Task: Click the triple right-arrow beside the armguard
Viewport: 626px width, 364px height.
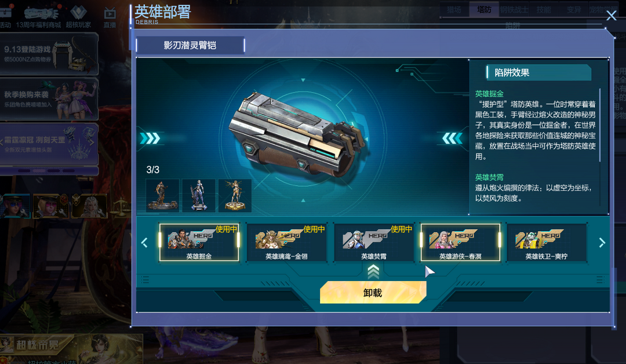Action: pos(150,139)
